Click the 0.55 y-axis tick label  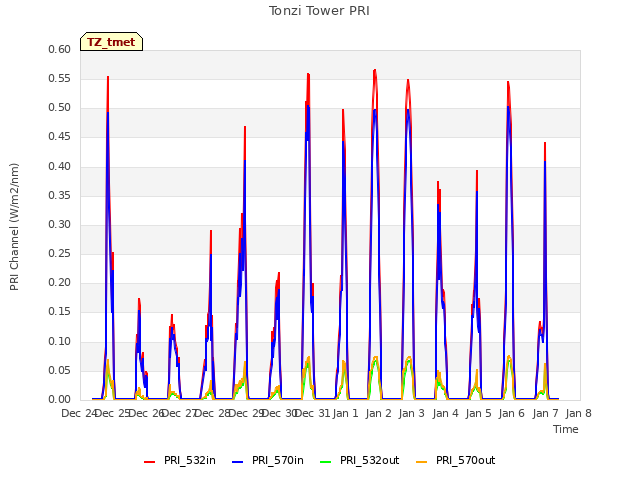point(60,78)
